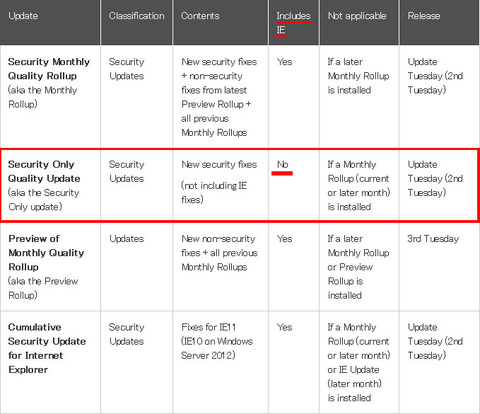Click the lone 'Updates' classification cell
The width and height of the screenshot is (480, 414).
pyautogui.click(x=127, y=239)
